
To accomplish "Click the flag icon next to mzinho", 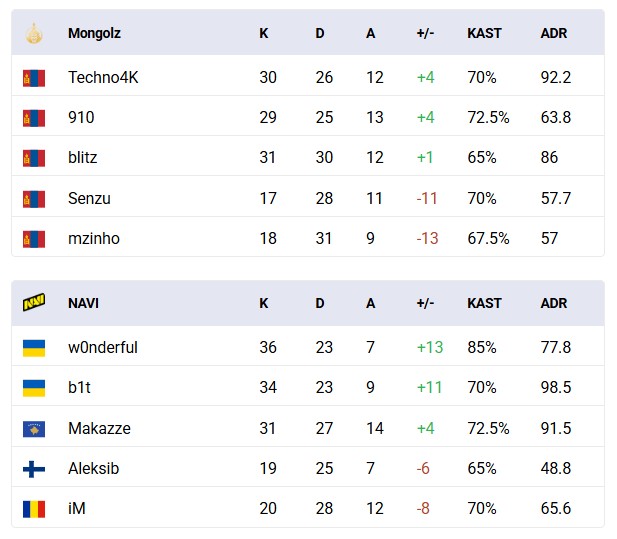I will point(34,239).
